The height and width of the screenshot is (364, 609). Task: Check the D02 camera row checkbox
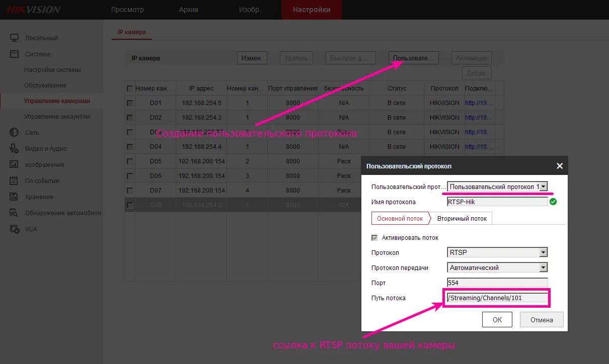click(x=130, y=118)
